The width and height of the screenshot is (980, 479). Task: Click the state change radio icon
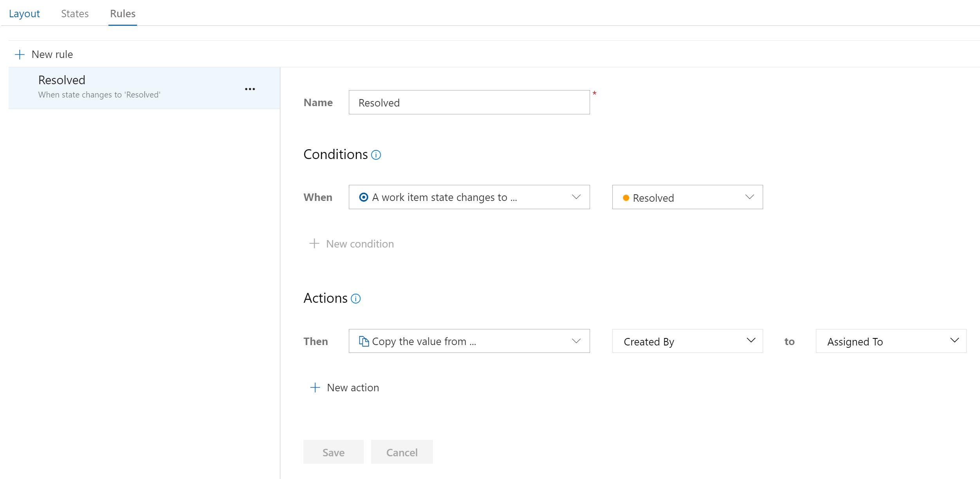363,197
